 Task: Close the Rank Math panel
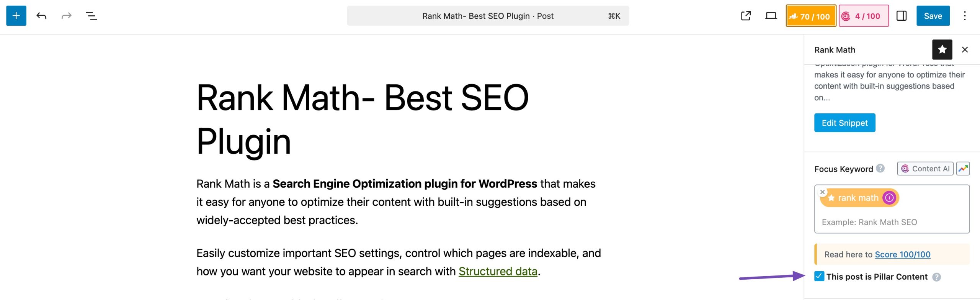[x=965, y=49]
